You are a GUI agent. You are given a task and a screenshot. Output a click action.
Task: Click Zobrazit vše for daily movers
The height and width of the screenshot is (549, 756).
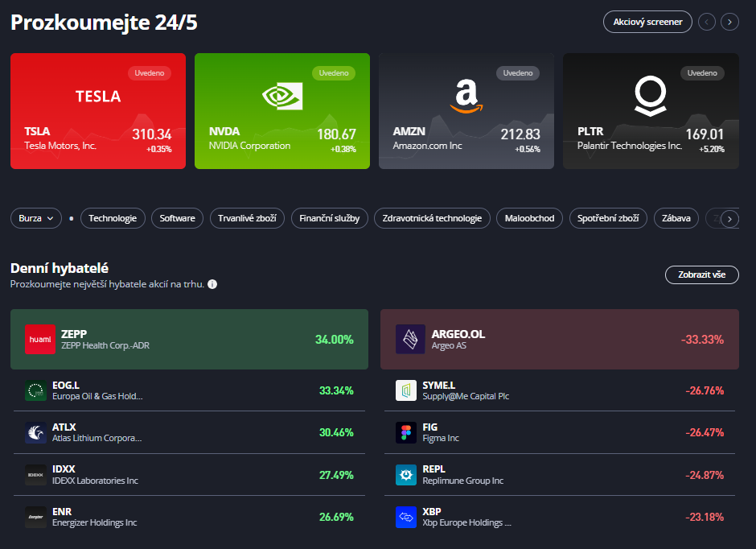pyautogui.click(x=701, y=274)
